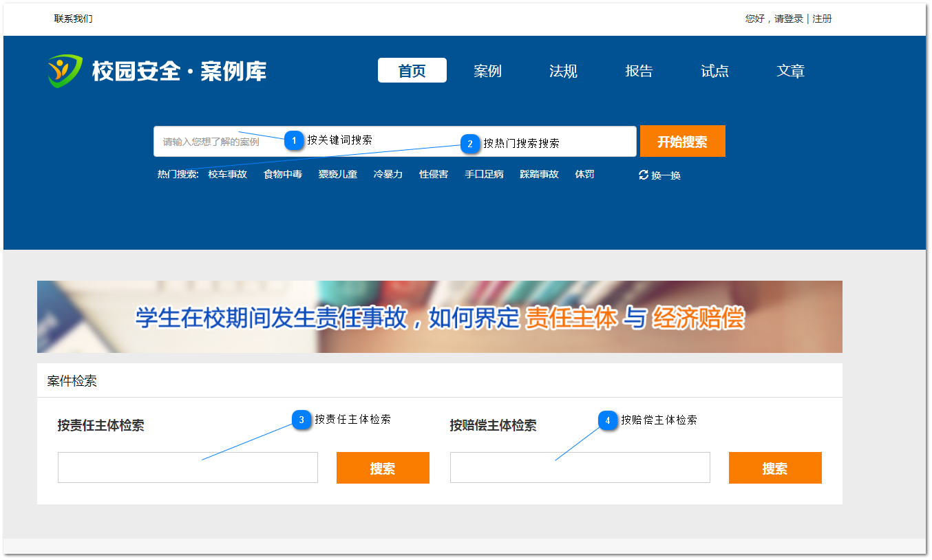The height and width of the screenshot is (560, 932).
Task: Open the 报告 page in navigation
Action: pos(639,71)
